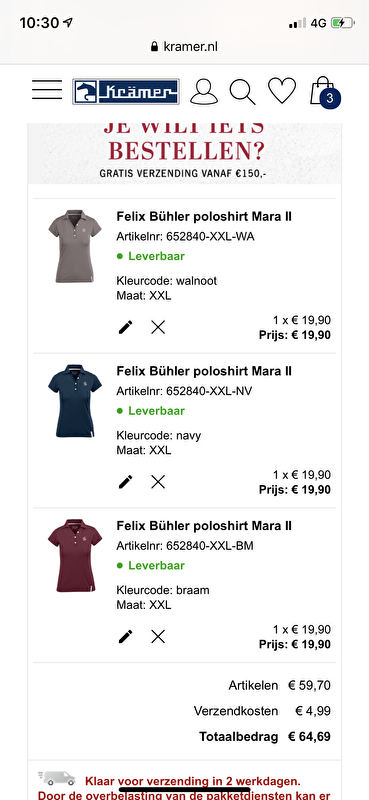The image size is (369, 800).
Task: Open the poloshirt title above 652840-XXL-WA
Action: click(x=204, y=216)
